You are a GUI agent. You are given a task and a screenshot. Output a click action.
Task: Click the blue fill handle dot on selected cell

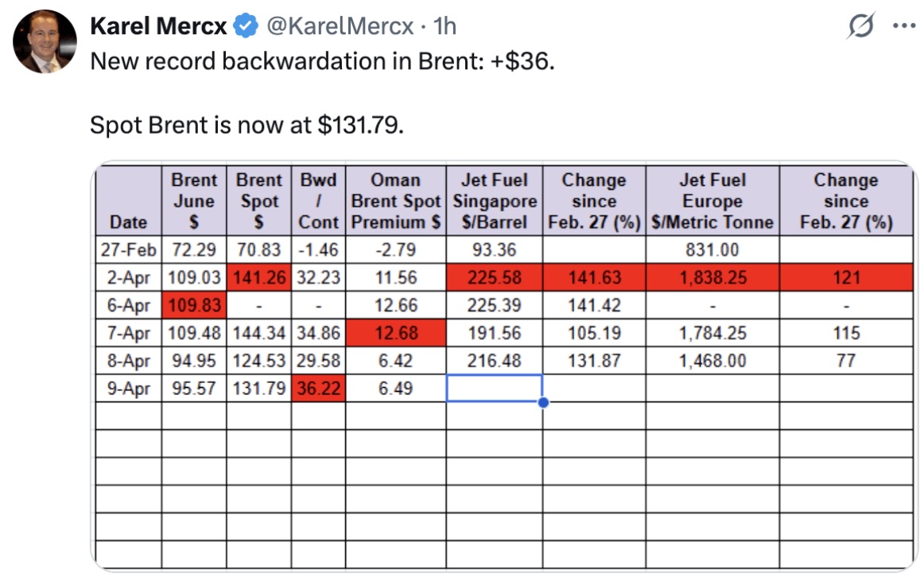tap(543, 402)
